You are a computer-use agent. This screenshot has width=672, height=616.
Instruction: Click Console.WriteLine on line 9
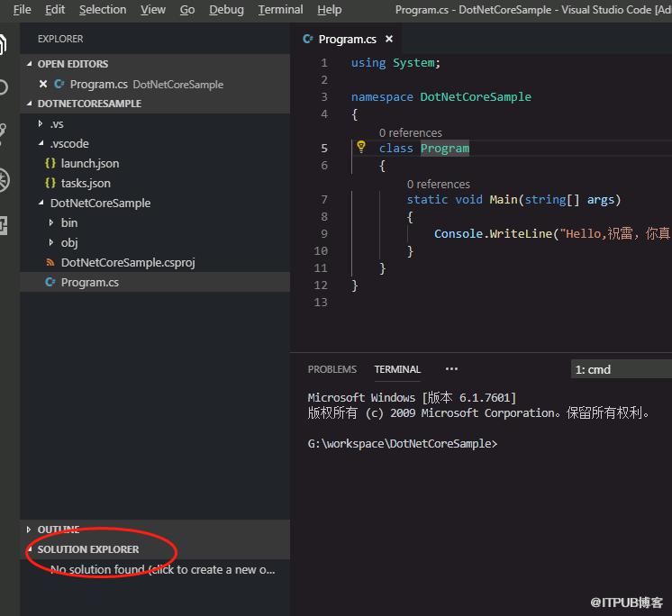(x=493, y=233)
